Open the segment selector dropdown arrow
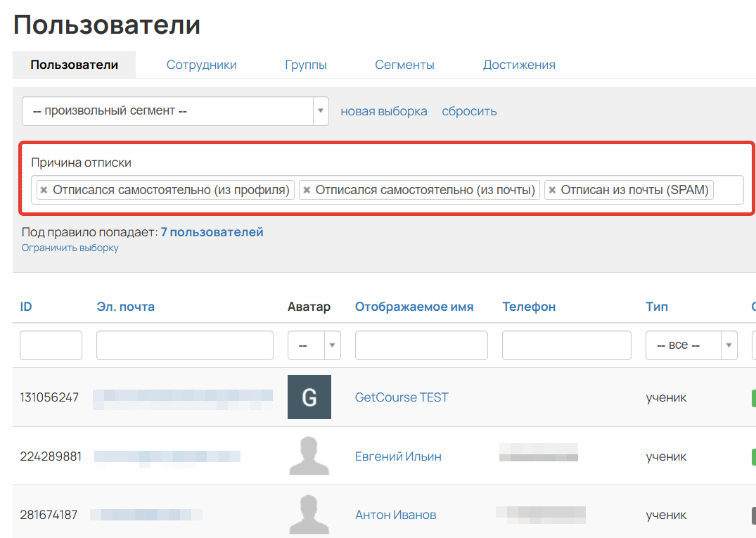The image size is (756, 538). [x=321, y=110]
